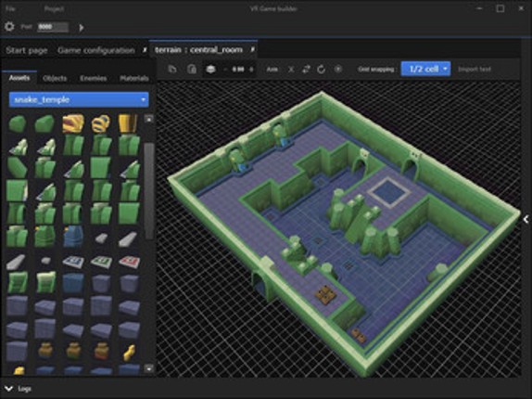Click the swap arrows icon

point(306,70)
